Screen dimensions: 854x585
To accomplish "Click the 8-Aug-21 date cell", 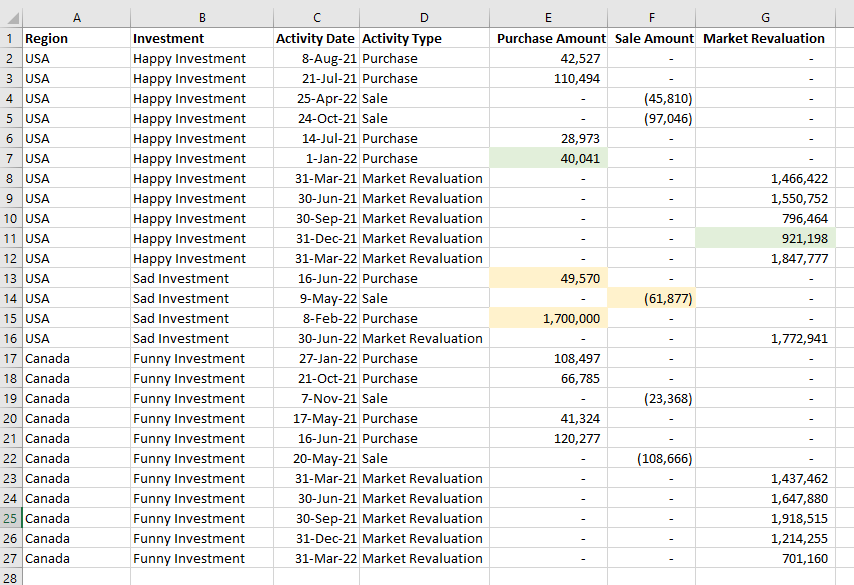I will [316, 58].
